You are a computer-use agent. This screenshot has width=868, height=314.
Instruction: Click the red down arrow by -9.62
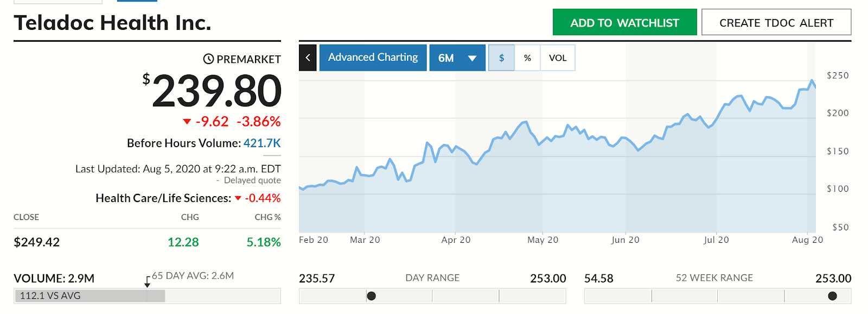187,122
